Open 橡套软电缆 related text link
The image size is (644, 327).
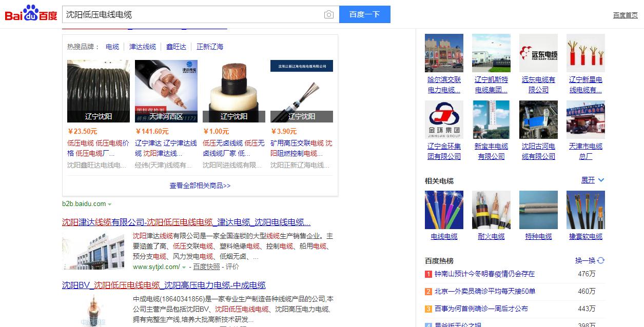586,236
